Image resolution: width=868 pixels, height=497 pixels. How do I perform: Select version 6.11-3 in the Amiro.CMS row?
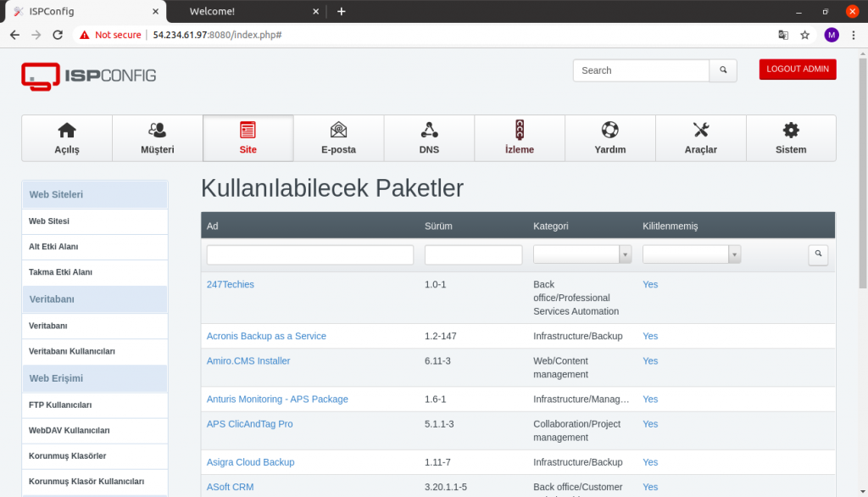(437, 360)
